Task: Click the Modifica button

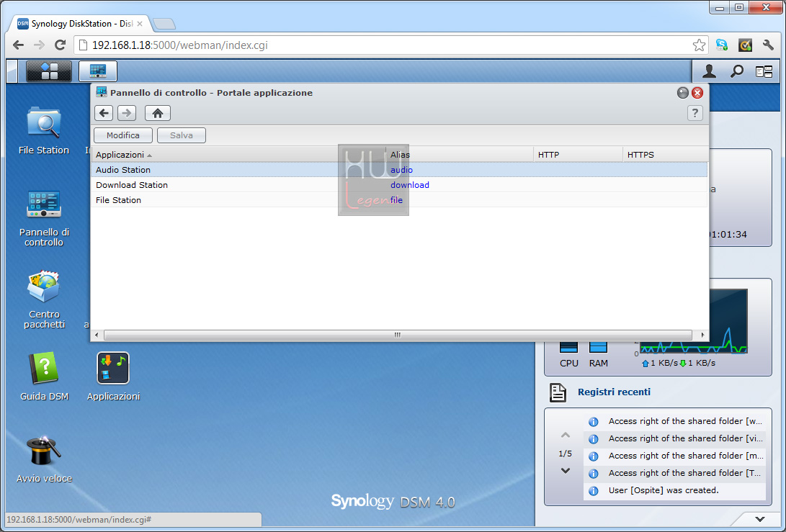Action: click(x=122, y=135)
